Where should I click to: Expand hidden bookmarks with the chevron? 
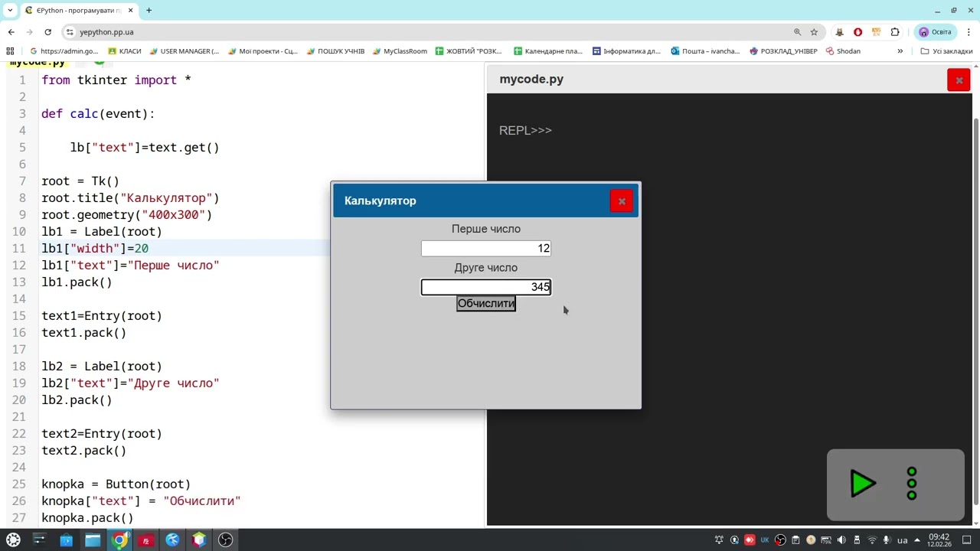pyautogui.click(x=900, y=51)
